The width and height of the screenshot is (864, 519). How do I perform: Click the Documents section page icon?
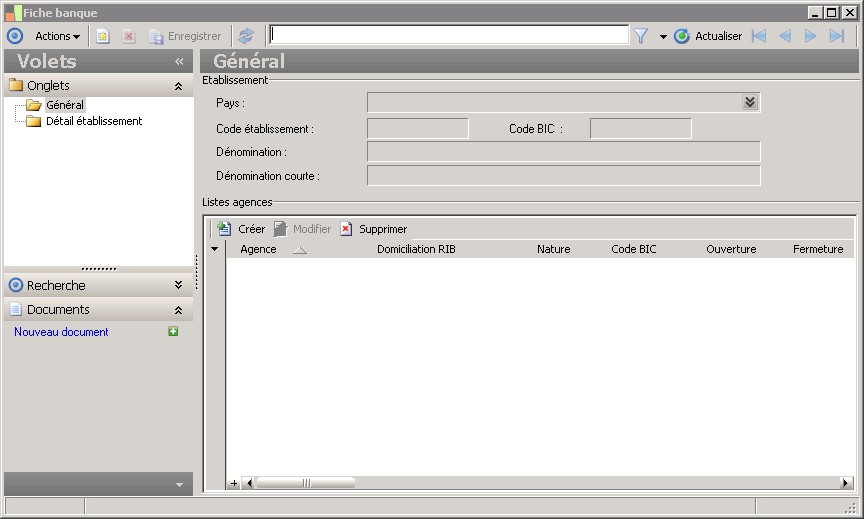pos(15,309)
